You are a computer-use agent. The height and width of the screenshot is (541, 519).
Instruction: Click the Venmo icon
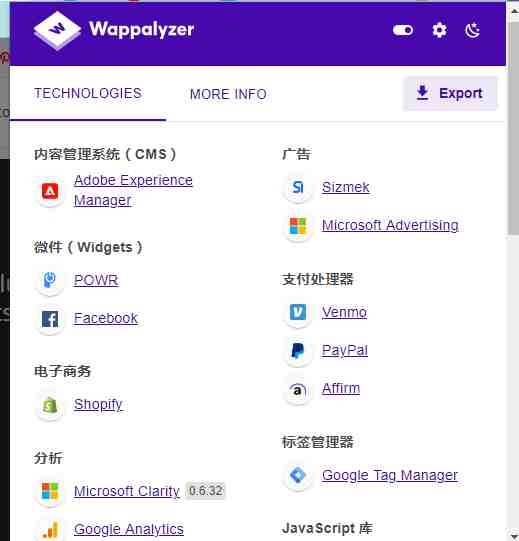click(298, 312)
